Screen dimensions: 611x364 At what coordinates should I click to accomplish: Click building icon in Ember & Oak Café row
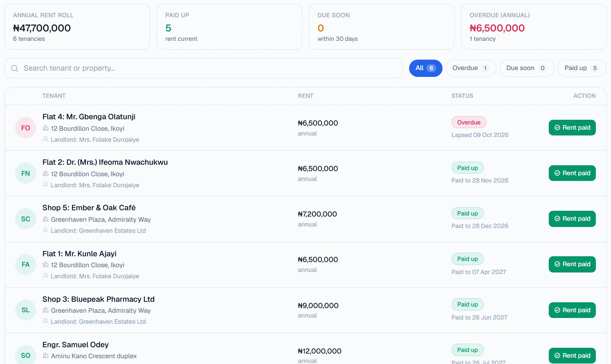pyautogui.click(x=46, y=219)
